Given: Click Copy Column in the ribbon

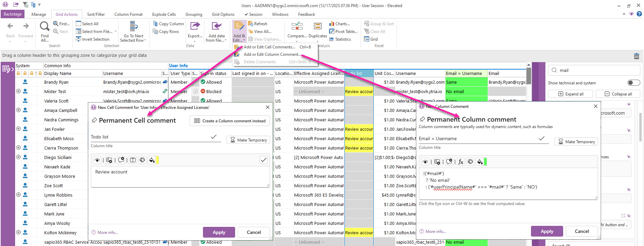Looking at the screenshot, I should [x=168, y=24].
